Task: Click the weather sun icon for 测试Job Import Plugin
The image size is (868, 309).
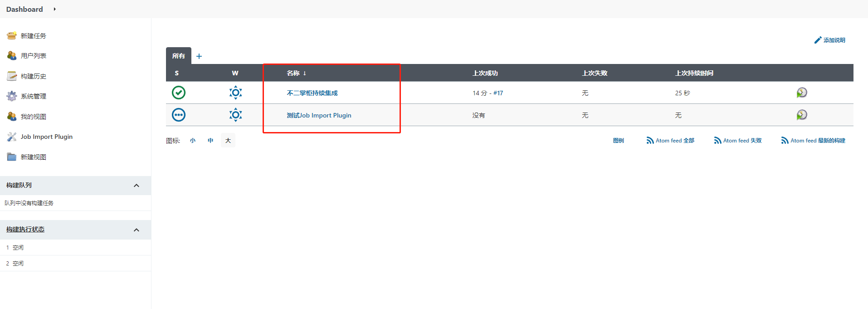Action: [235, 115]
